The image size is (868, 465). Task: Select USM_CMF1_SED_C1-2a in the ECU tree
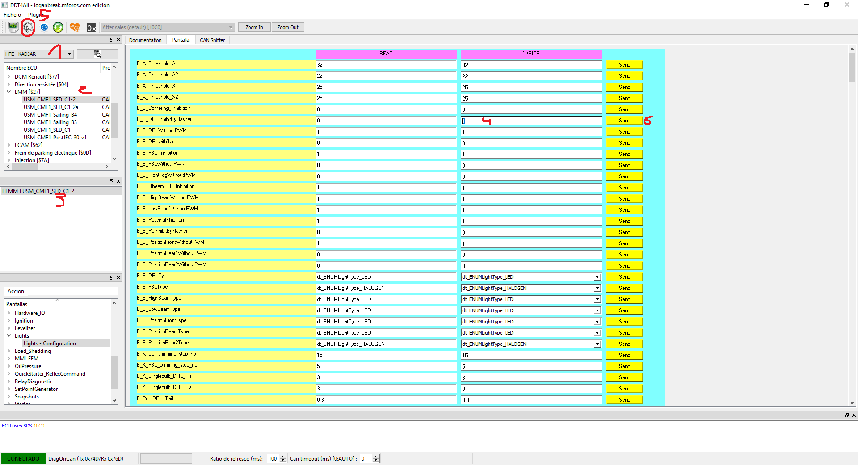coord(51,107)
